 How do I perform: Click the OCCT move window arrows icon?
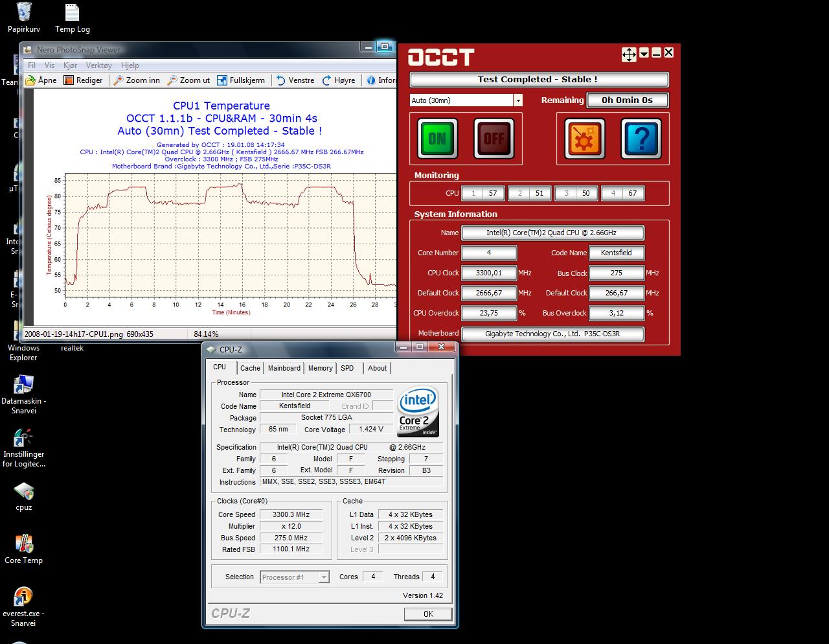(629, 54)
